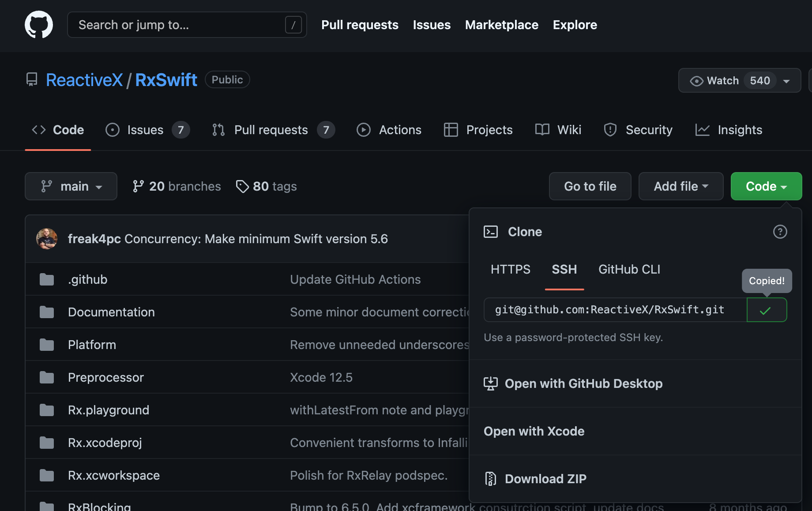
Task: Click Explore in top navigation
Action: click(x=575, y=25)
